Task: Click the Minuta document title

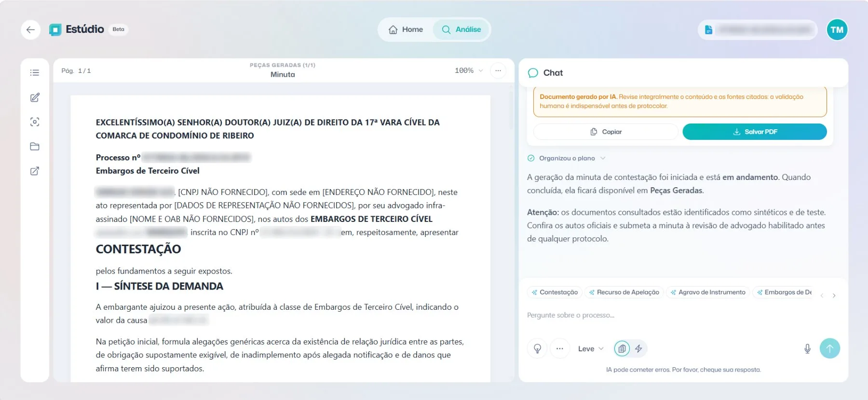Action: point(283,74)
